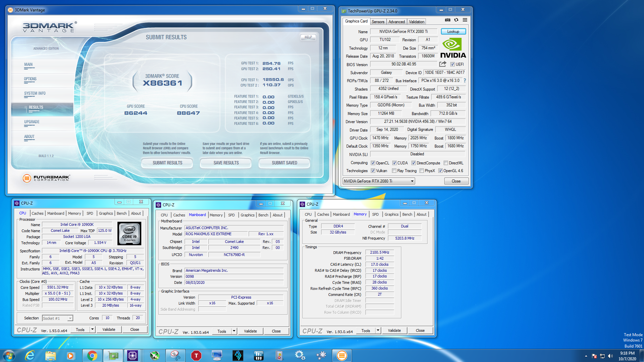Click Validate in the Memory CPU-Z window
644x362 pixels.
394,330
